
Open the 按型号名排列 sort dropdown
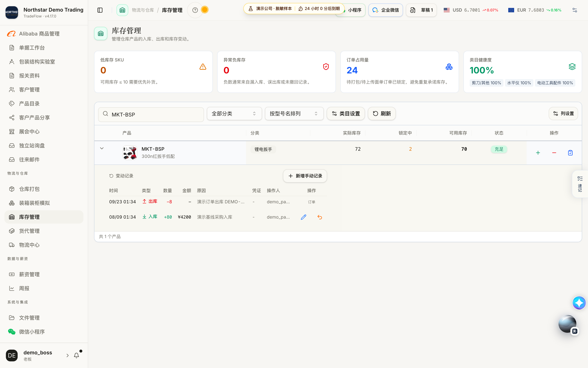click(294, 114)
